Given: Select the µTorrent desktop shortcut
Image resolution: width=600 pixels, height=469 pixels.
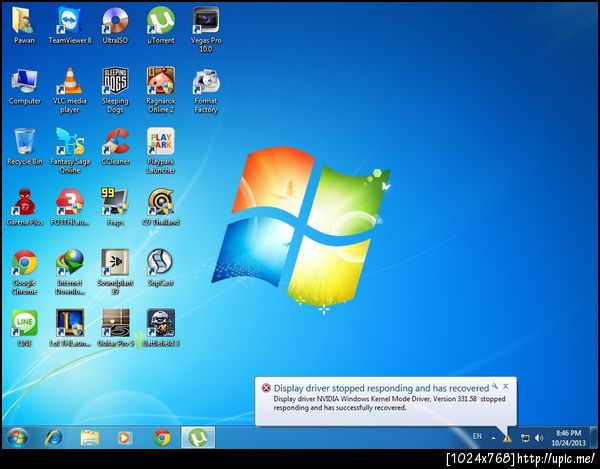Looking at the screenshot, I should click(161, 26).
